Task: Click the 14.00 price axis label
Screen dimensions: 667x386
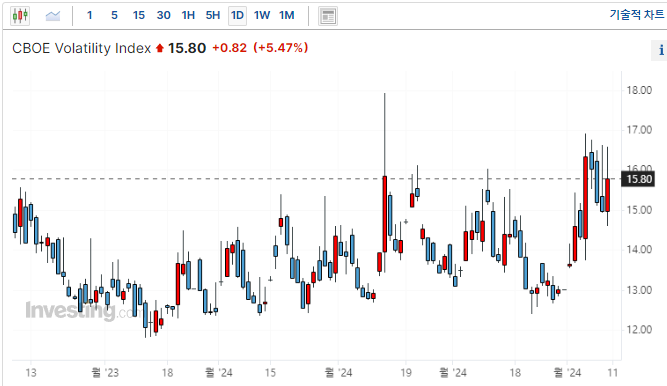Action: (x=639, y=250)
